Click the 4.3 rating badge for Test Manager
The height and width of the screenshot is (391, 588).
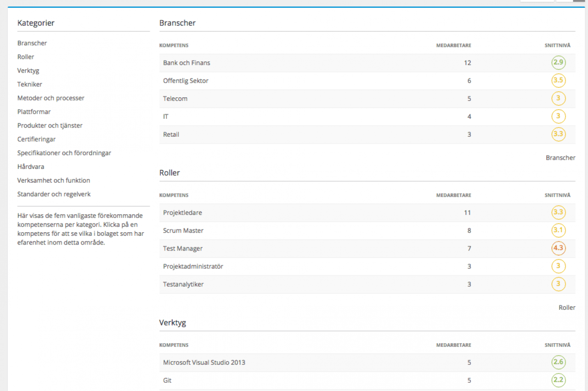pyautogui.click(x=558, y=248)
